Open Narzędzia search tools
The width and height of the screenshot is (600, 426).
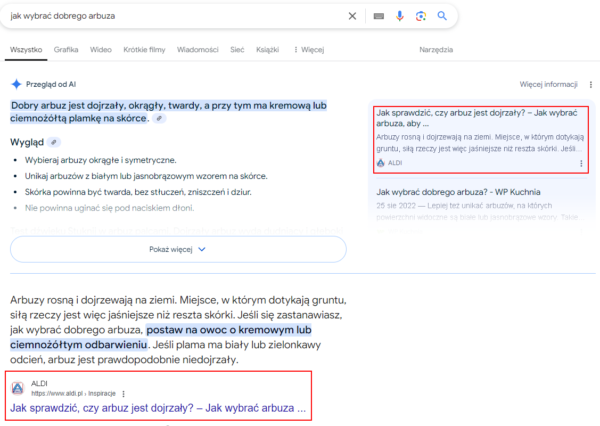(x=436, y=50)
